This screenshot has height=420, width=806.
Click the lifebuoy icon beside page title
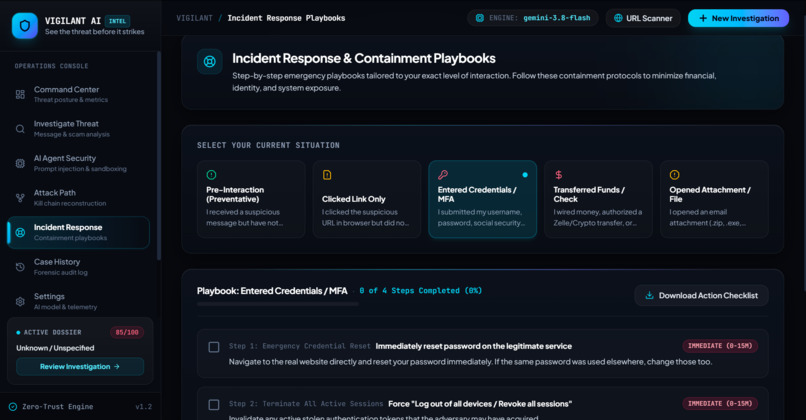210,62
